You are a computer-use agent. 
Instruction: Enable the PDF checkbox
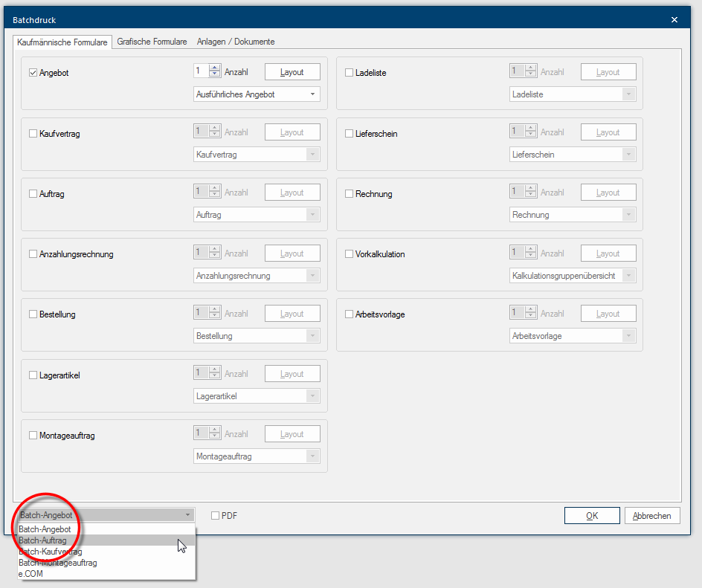click(216, 516)
